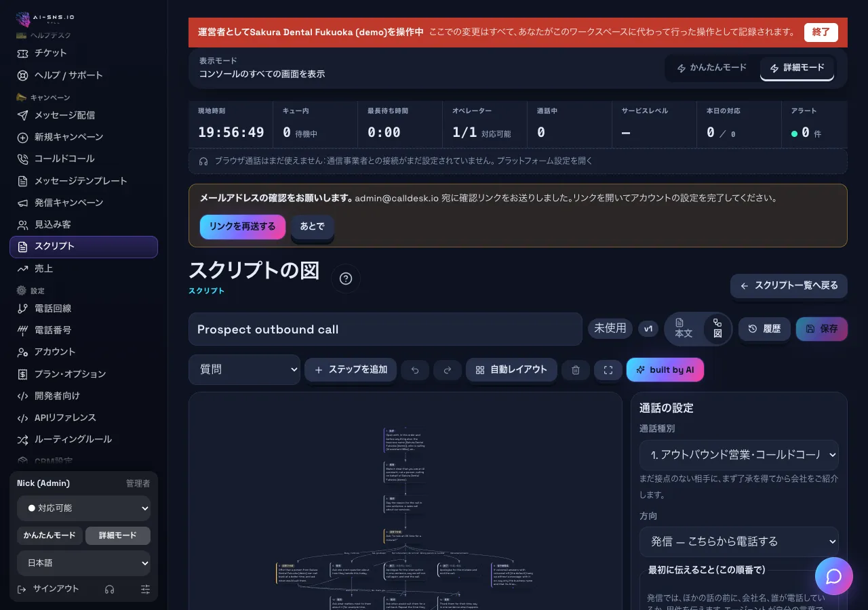Click 自動レイアウト button
Image resolution: width=868 pixels, height=610 pixels.
(511, 369)
